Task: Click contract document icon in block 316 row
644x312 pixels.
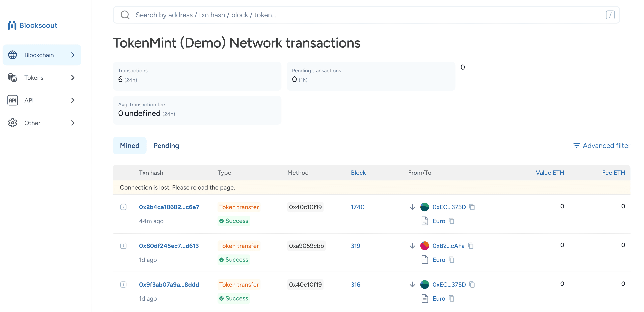Action: [x=425, y=298]
